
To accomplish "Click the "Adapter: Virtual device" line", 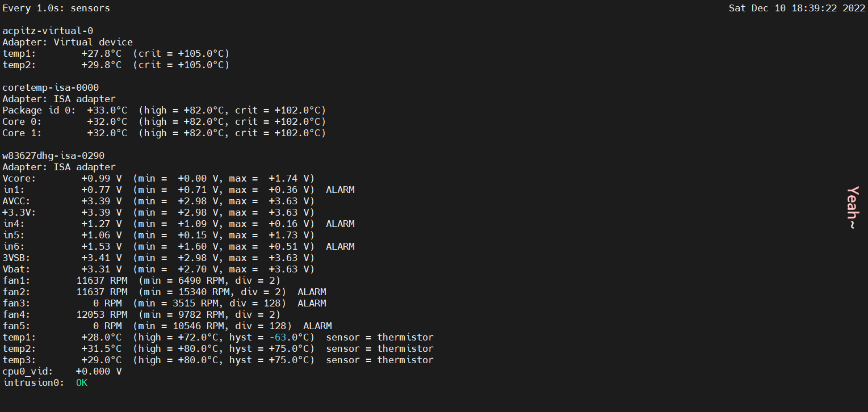I will (68, 42).
